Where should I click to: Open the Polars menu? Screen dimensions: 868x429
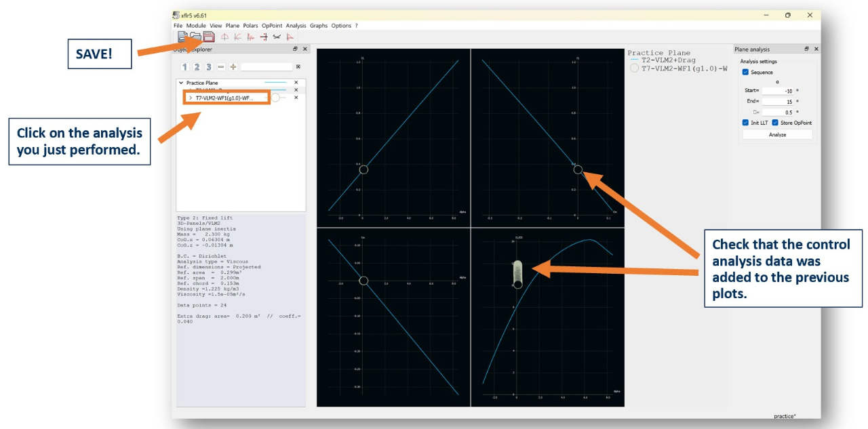[x=250, y=26]
